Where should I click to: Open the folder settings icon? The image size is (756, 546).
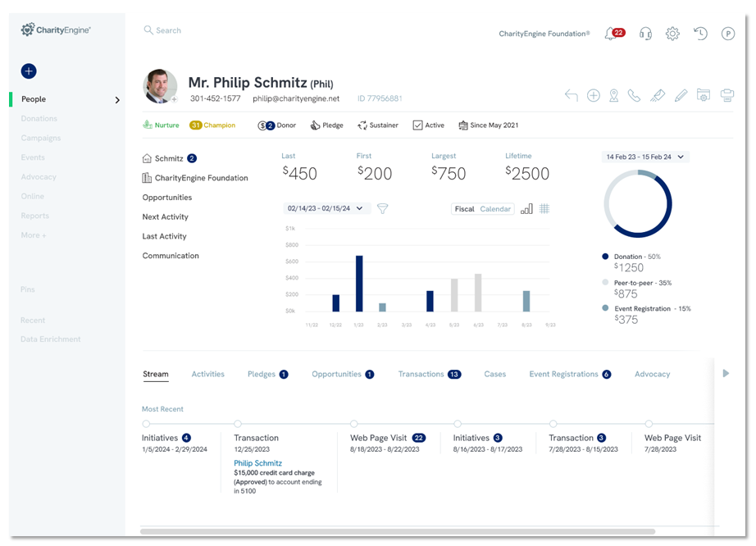click(704, 95)
